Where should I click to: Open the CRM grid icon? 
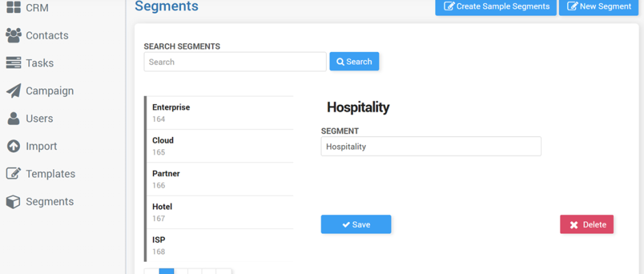pyautogui.click(x=14, y=7)
